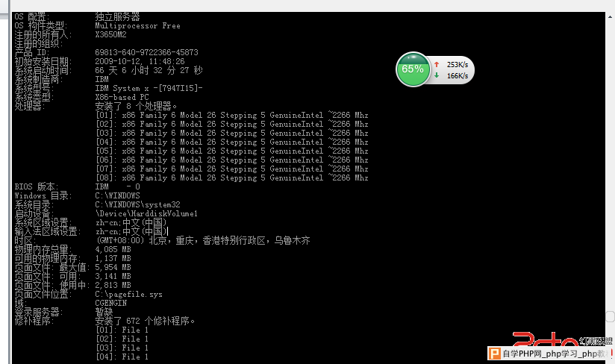Click page file location 'C:\pagefile.sys'
The height and width of the screenshot is (364, 615).
[x=128, y=295]
